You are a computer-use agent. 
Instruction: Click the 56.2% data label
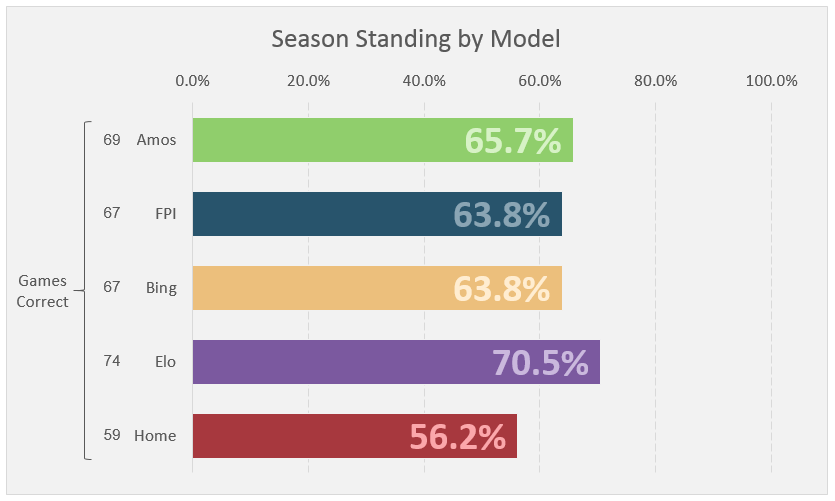click(x=457, y=437)
